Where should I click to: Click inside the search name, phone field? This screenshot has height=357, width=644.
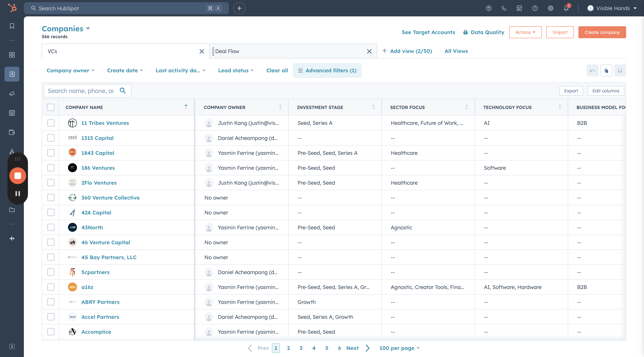pyautogui.click(x=83, y=91)
